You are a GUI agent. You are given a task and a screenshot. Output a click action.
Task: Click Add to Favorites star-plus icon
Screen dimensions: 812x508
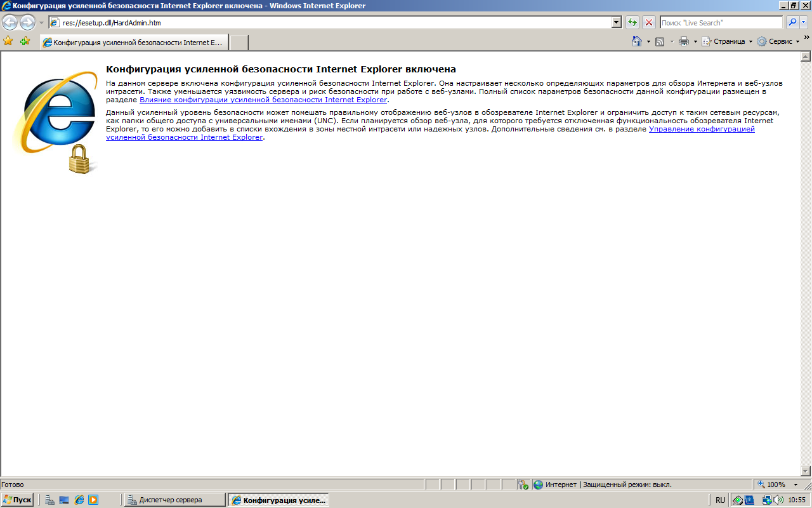point(25,41)
